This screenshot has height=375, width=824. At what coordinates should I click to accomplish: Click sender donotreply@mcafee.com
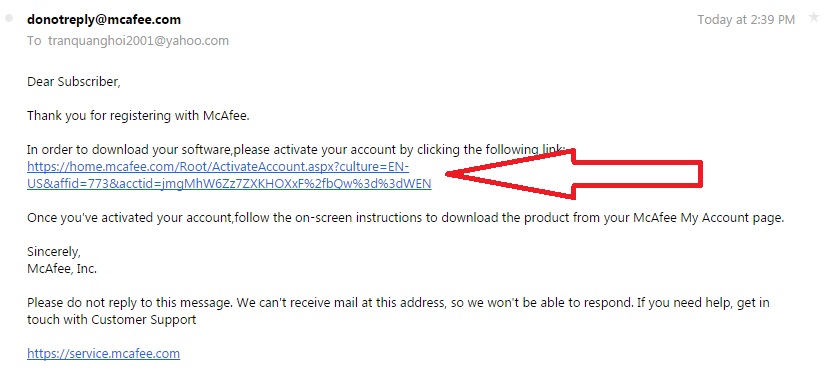coord(104,20)
